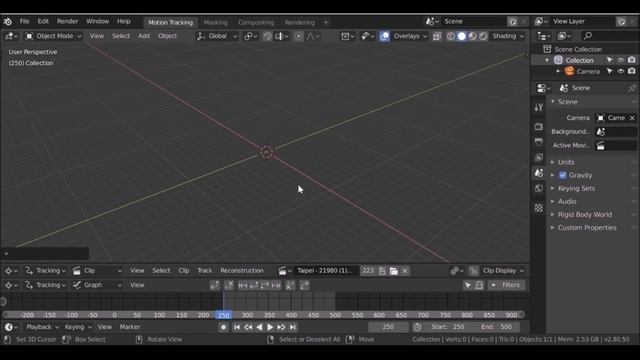
Task: Open the Render menu
Action: [x=67, y=21]
